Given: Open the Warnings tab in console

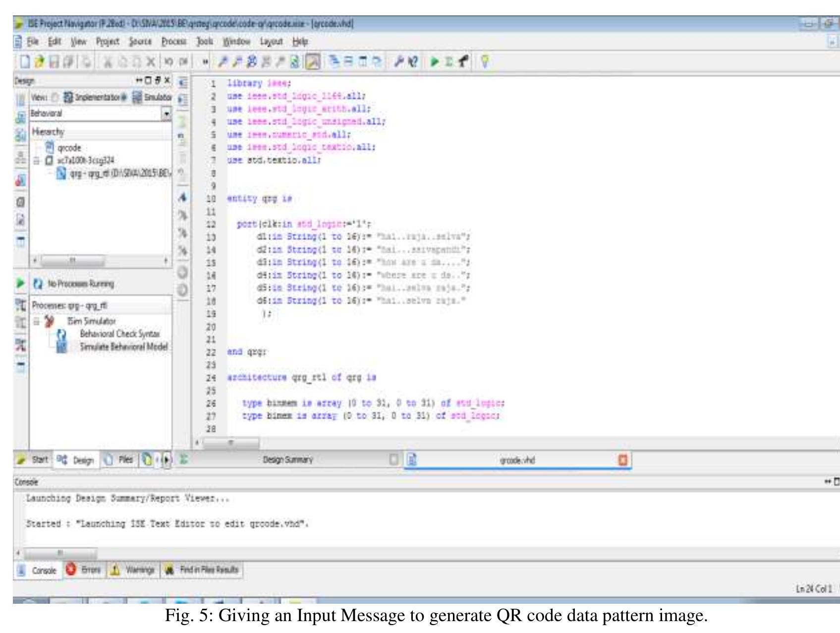Looking at the screenshot, I should 133,570.
